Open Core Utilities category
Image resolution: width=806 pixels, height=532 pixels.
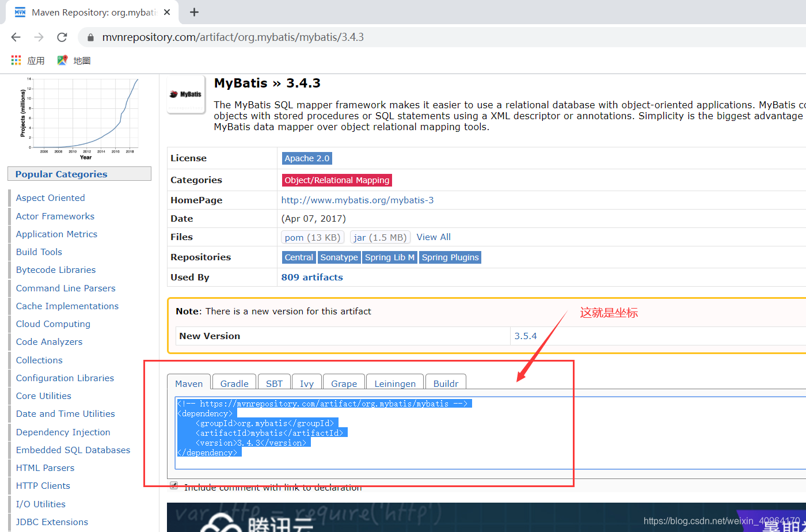(44, 396)
